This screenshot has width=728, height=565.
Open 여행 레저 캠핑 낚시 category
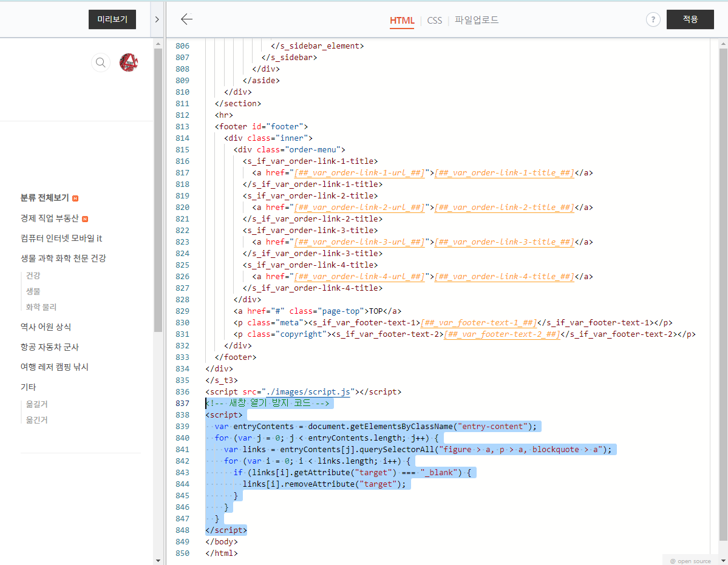(x=54, y=367)
